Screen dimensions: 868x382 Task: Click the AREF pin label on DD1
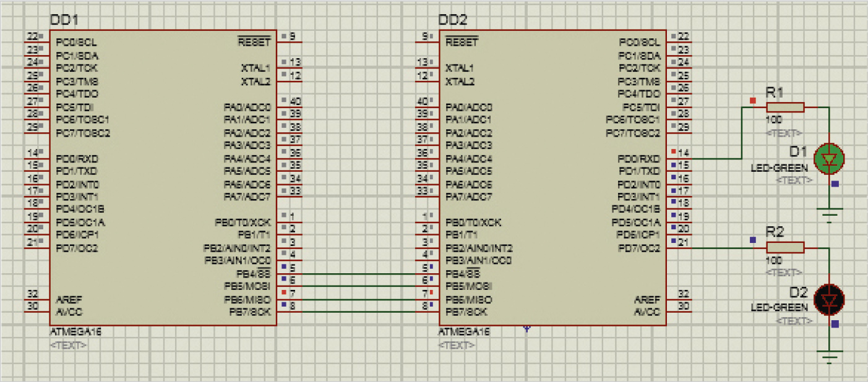click(x=67, y=299)
